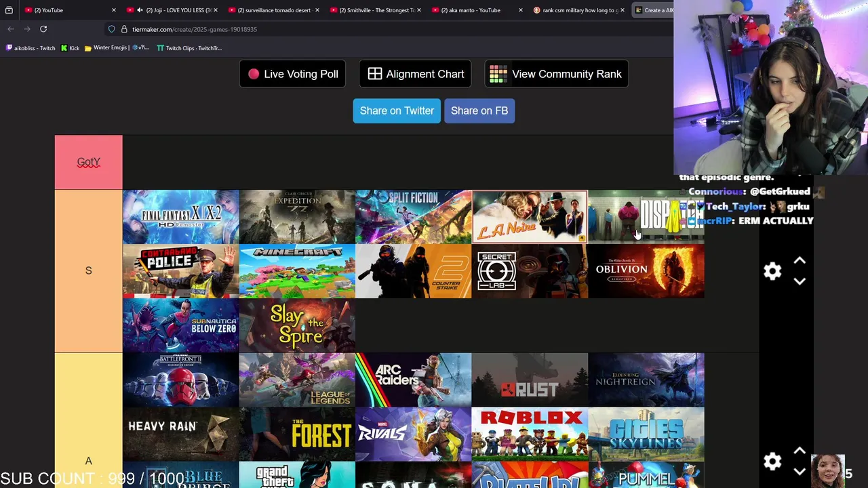Click Share on Twitter button
This screenshot has height=488, width=868.
click(397, 110)
